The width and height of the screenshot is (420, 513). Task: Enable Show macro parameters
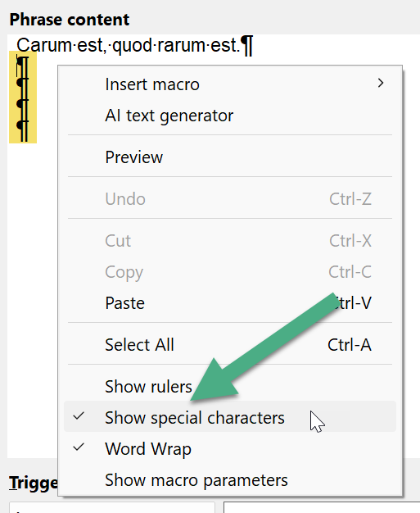point(230,480)
